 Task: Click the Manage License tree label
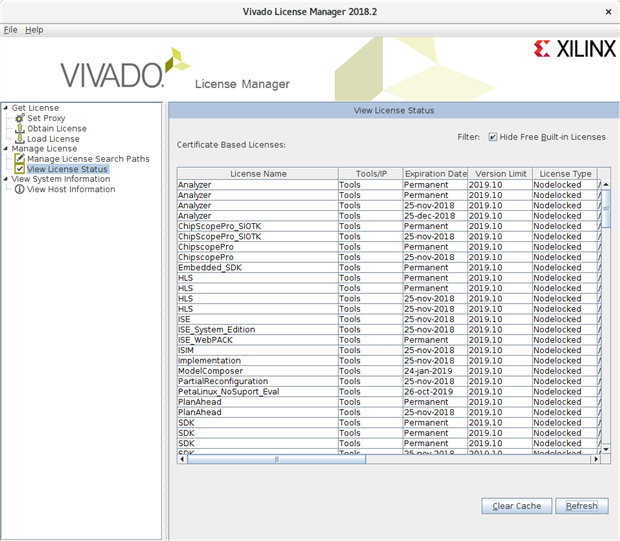(44, 149)
